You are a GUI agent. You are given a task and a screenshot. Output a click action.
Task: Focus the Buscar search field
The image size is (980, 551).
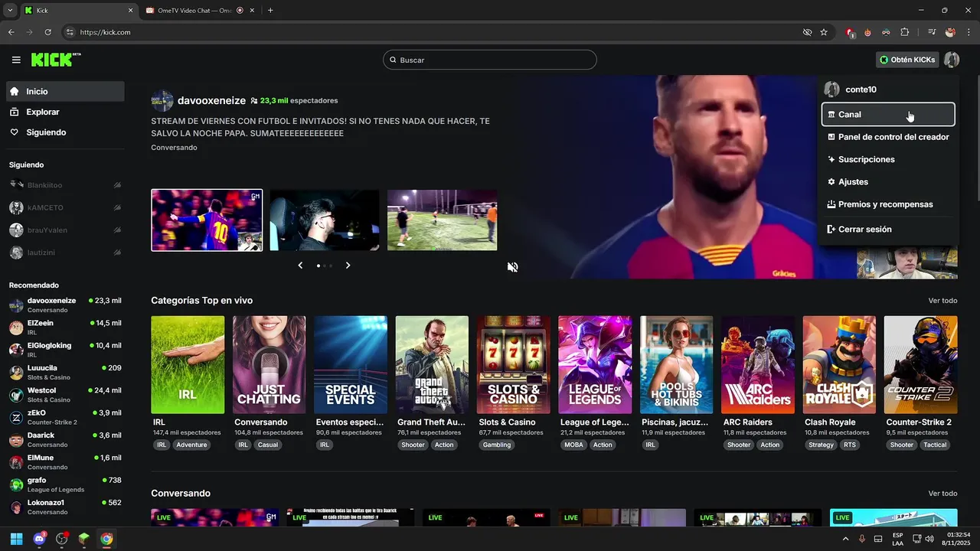click(490, 60)
